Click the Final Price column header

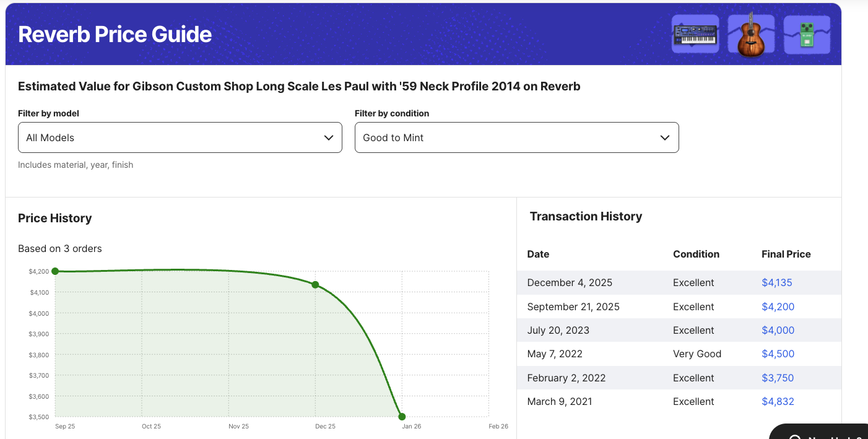[786, 254]
